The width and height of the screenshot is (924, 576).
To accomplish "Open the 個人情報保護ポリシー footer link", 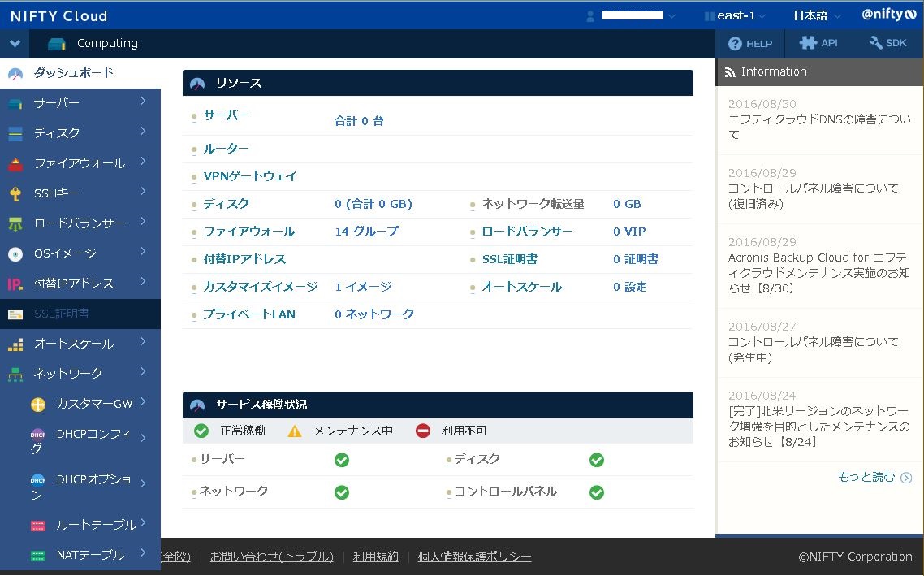I will pyautogui.click(x=474, y=557).
